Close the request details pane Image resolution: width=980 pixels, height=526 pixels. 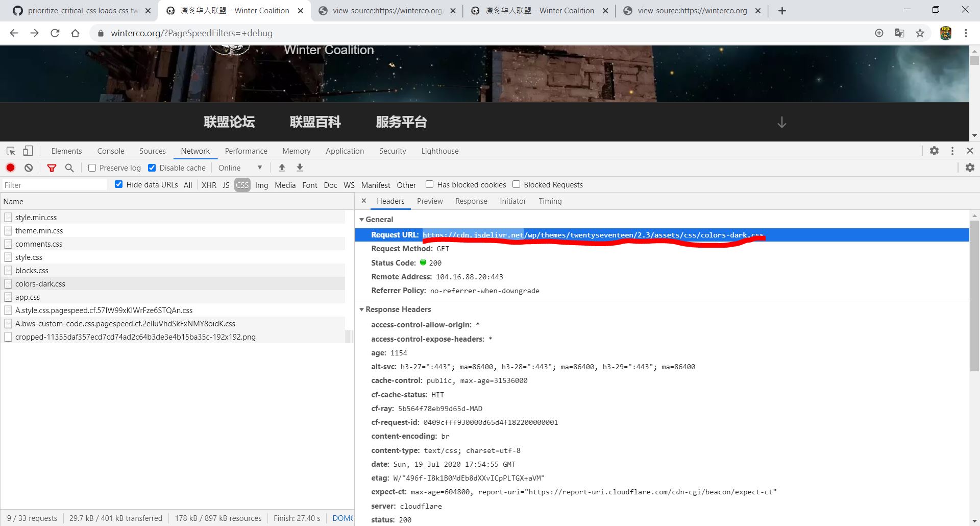point(363,201)
